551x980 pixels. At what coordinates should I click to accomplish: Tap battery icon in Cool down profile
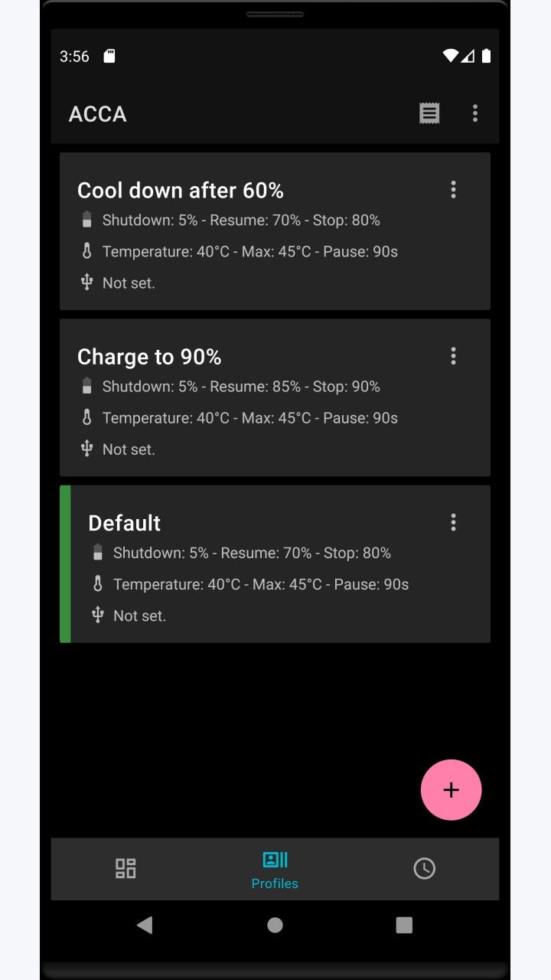86,220
